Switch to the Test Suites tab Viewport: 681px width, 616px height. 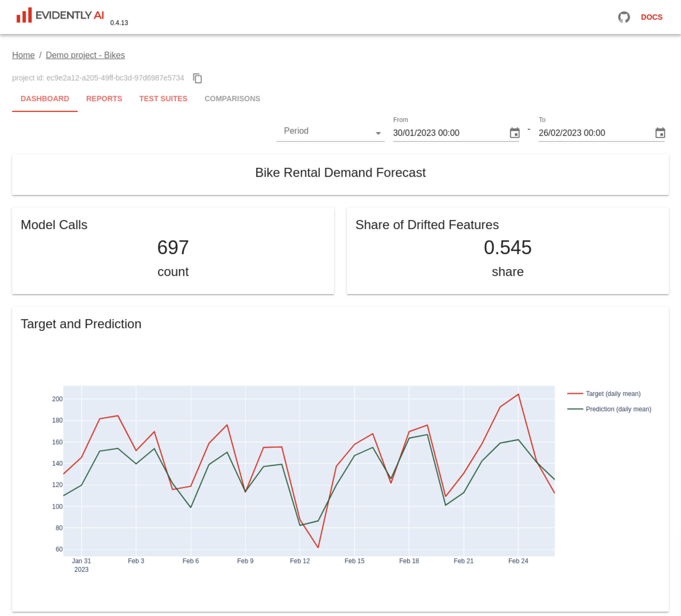(163, 99)
